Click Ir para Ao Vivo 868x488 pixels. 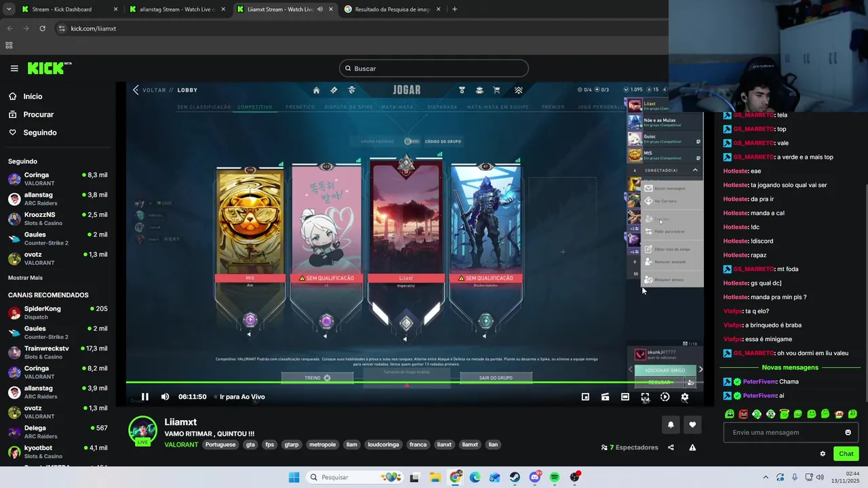[242, 397]
